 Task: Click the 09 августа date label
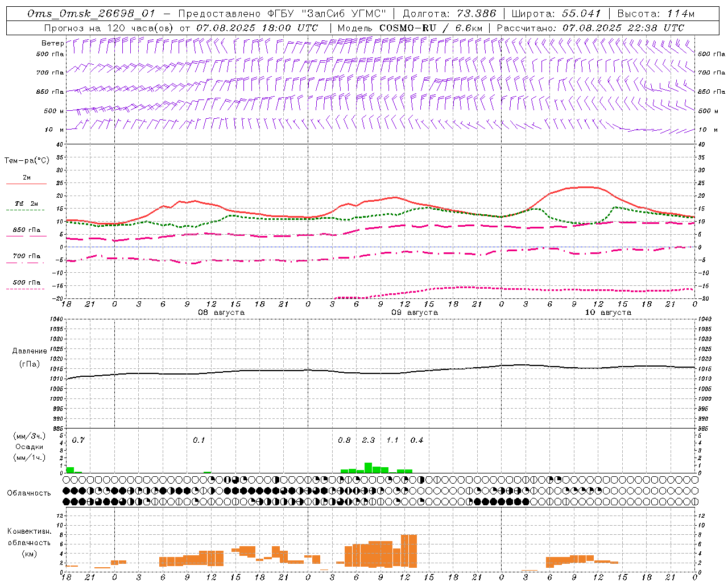(x=415, y=313)
